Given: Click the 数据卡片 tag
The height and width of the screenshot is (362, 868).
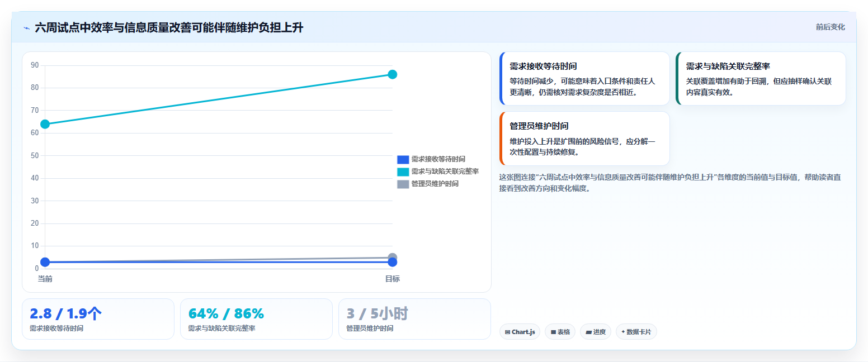Looking at the screenshot, I should pyautogui.click(x=636, y=332).
